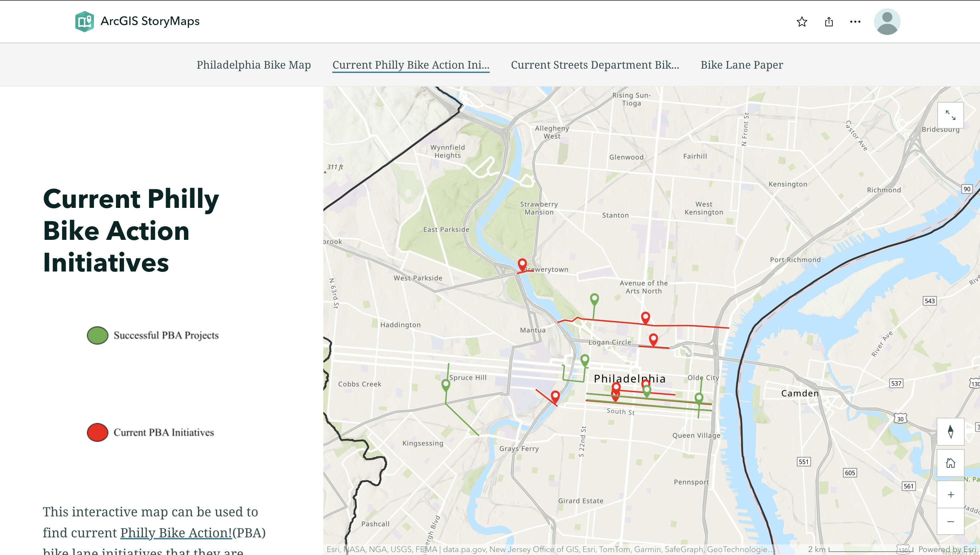980x555 pixels.
Task: Click the ArcGIS StoryMaps title text
Action: click(150, 21)
